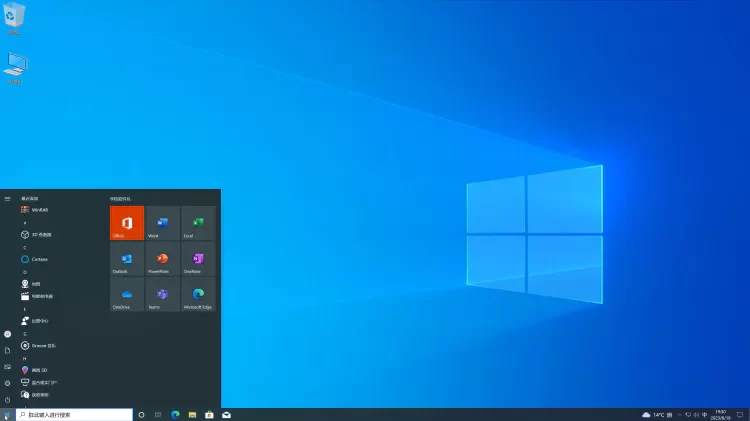750x421 pixels.
Task: Open the Recycle Bin desktop icon
Action: point(15,16)
